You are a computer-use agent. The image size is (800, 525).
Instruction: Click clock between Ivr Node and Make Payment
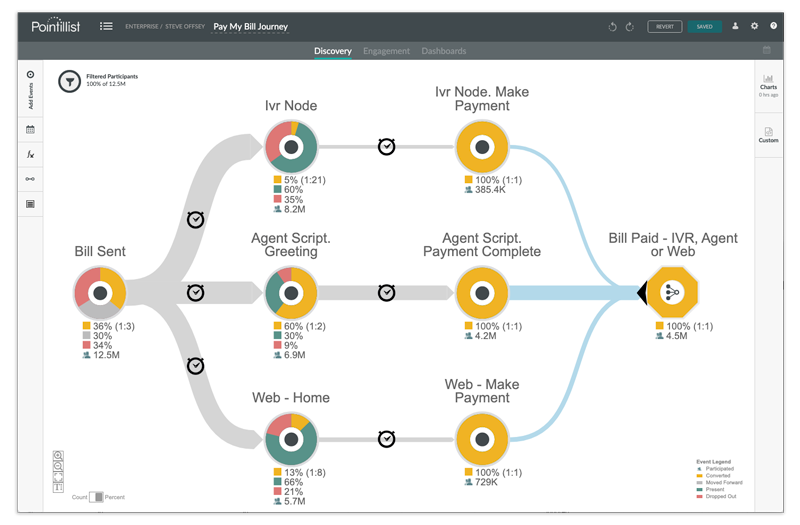[387, 146]
